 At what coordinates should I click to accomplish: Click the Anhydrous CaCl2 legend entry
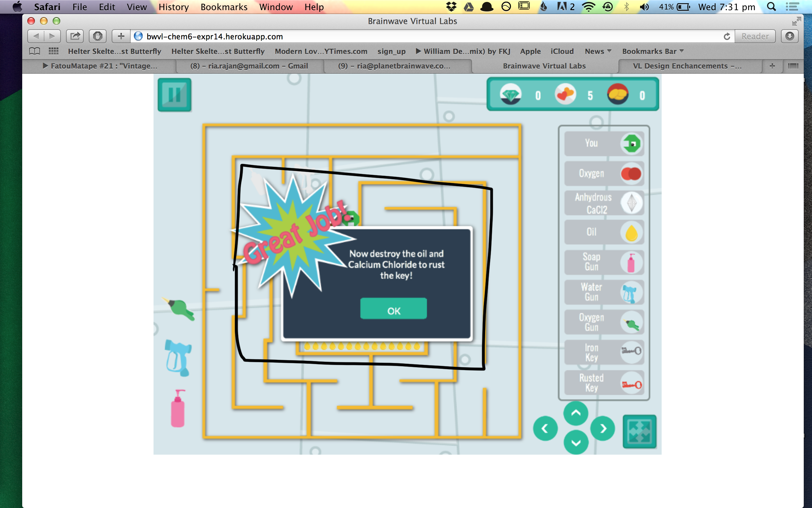coord(604,203)
